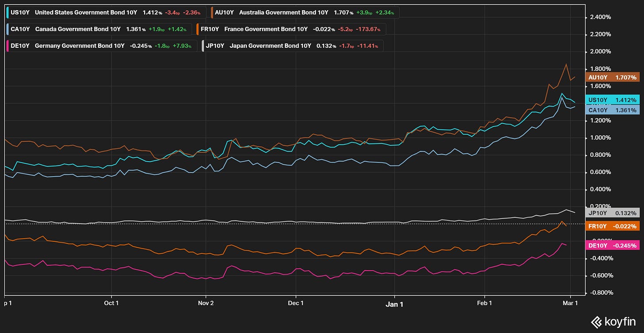The width and height of the screenshot is (644, 333).
Task: Click the US10Y 1.412% price tag on the axis
Action: click(x=613, y=100)
